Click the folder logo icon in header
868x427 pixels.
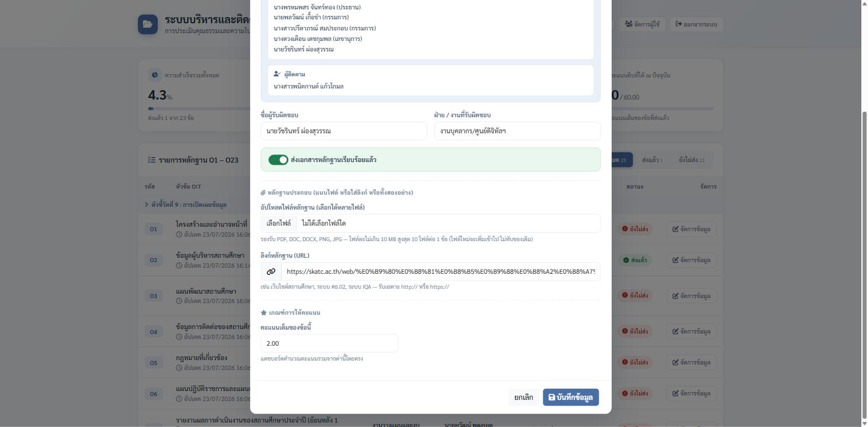click(148, 24)
